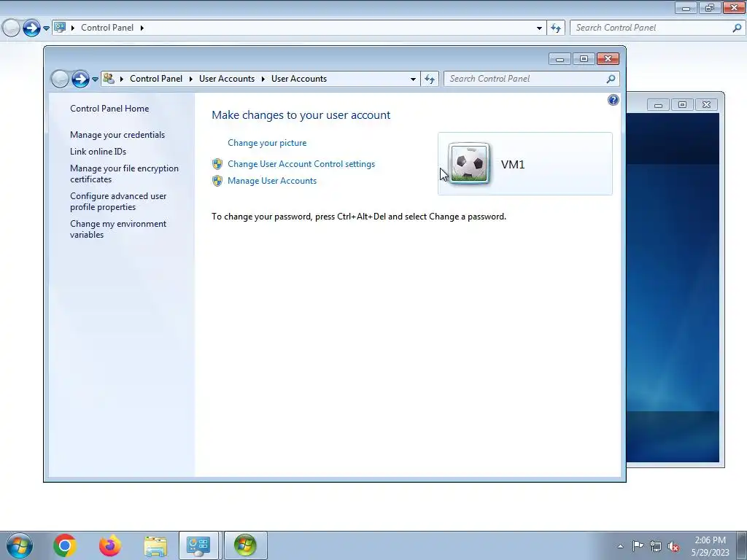Open the Windows Start menu

(x=20, y=545)
